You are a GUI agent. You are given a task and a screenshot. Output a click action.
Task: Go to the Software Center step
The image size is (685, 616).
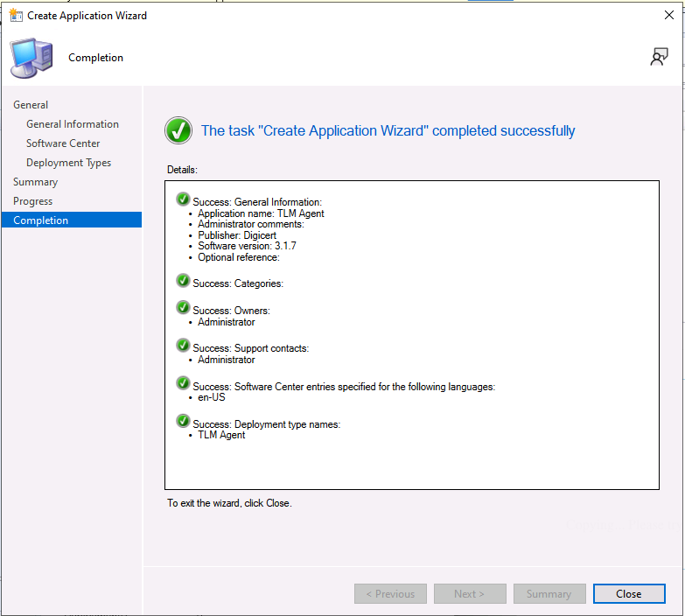63,143
